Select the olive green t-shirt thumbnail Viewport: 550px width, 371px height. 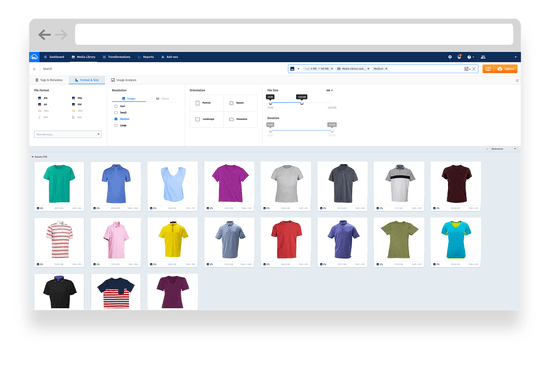point(399,242)
